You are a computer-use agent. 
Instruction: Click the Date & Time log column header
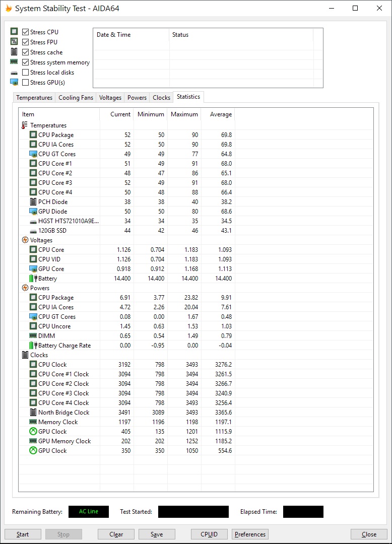click(x=131, y=35)
